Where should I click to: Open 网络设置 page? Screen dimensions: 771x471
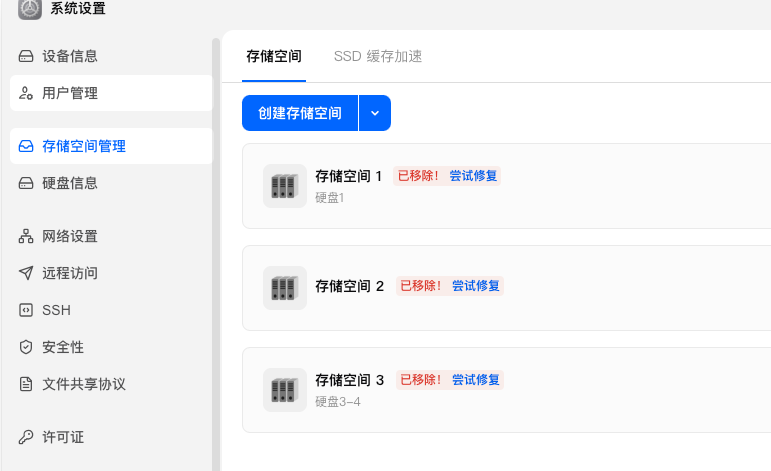[x=111, y=236]
